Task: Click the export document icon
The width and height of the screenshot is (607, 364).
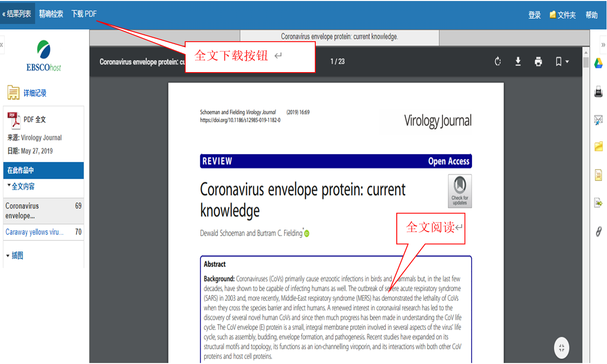Action: tap(598, 203)
